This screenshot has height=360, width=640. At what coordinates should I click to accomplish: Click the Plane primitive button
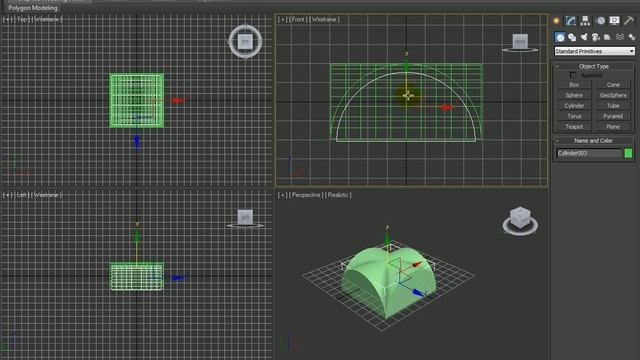[613, 127]
